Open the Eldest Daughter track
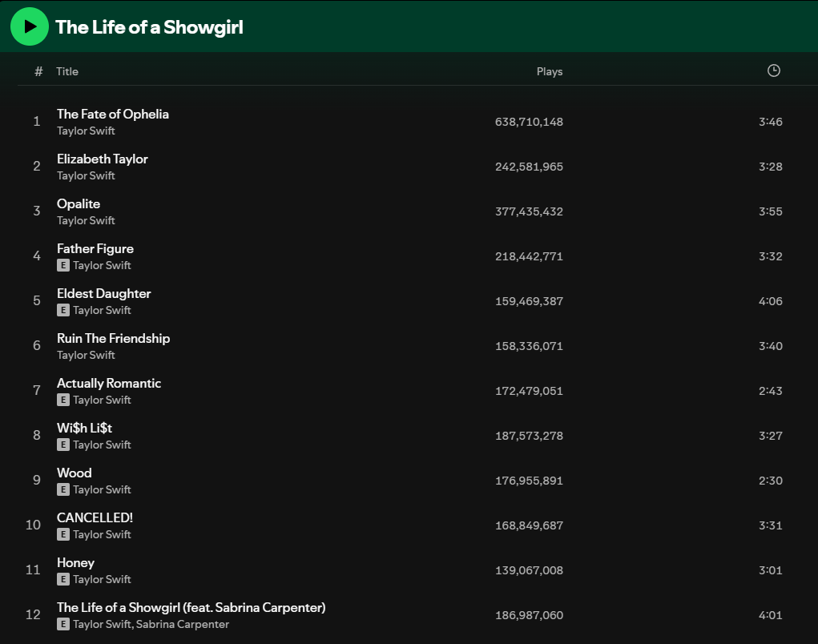Image resolution: width=818 pixels, height=644 pixels. click(104, 294)
